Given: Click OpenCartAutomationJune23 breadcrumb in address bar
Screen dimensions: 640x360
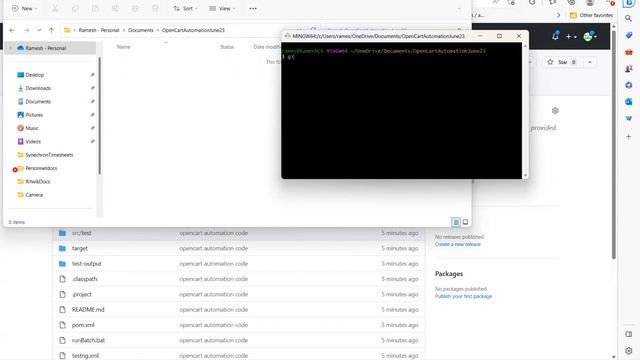Looking at the screenshot, I should (x=193, y=30).
